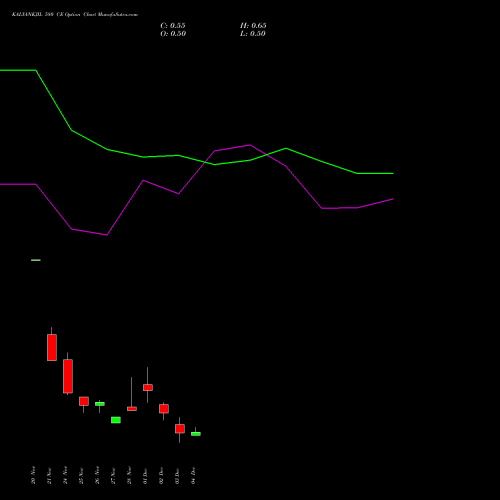This screenshot has height=500, width=500.
Task: Select the red candle body for 28 Nov
Action: point(132,409)
